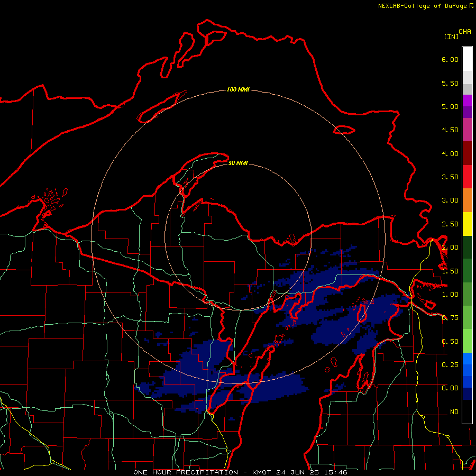Click the 50 NMI range ring label
476x476 pixels.
coord(238,163)
